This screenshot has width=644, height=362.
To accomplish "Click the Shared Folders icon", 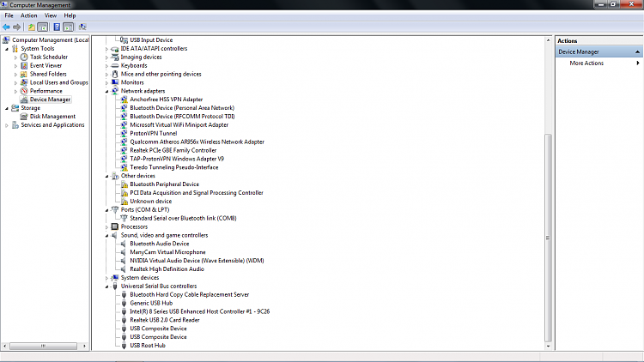I will pos(24,75).
